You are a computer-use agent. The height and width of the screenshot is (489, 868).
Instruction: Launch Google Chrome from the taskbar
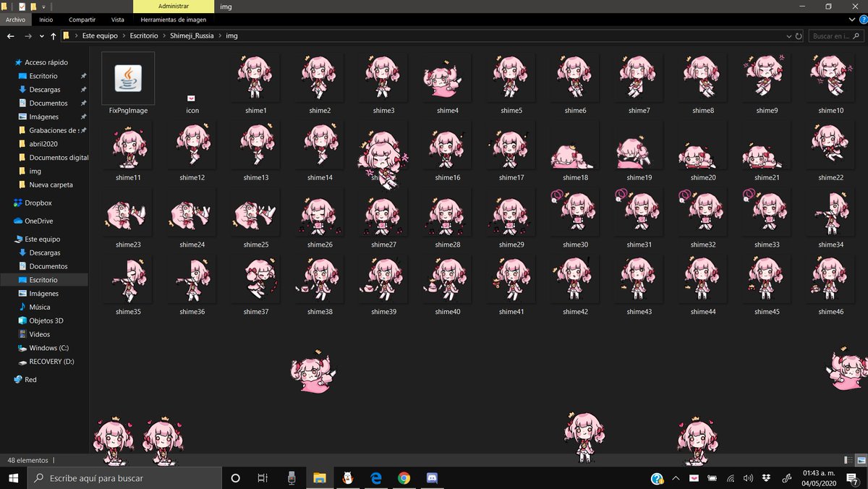[404, 478]
